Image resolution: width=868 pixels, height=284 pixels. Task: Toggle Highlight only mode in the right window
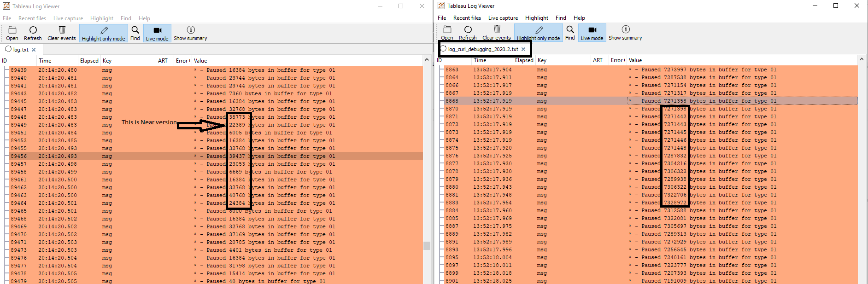coord(538,33)
